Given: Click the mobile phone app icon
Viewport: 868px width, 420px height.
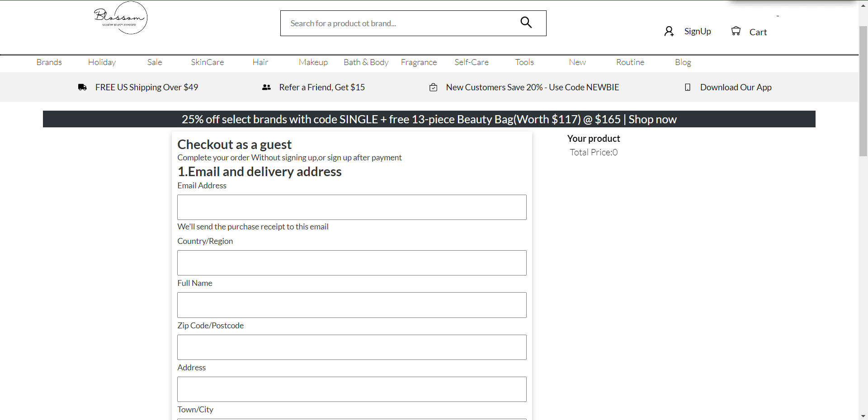Looking at the screenshot, I should 688,87.
